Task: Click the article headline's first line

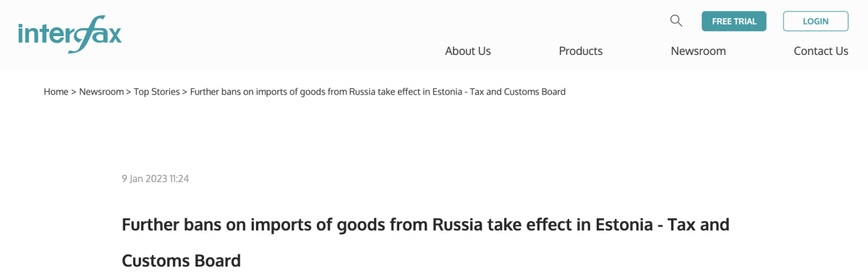Action: [425, 225]
